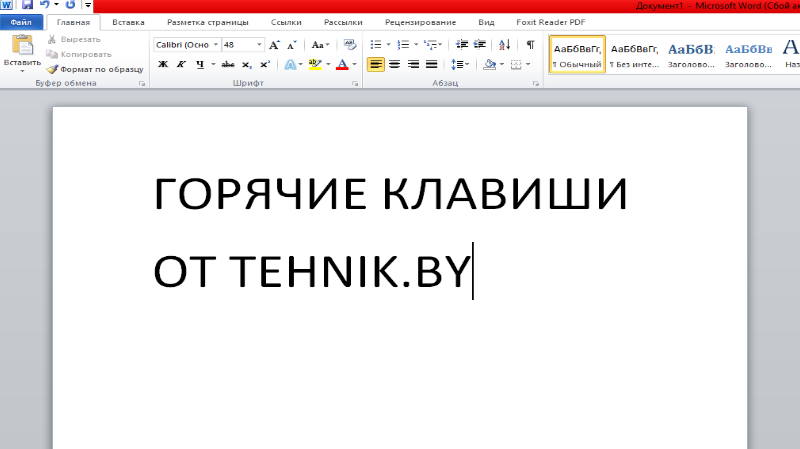The width and height of the screenshot is (800, 449).
Task: Open the borders button
Action: tap(516, 64)
